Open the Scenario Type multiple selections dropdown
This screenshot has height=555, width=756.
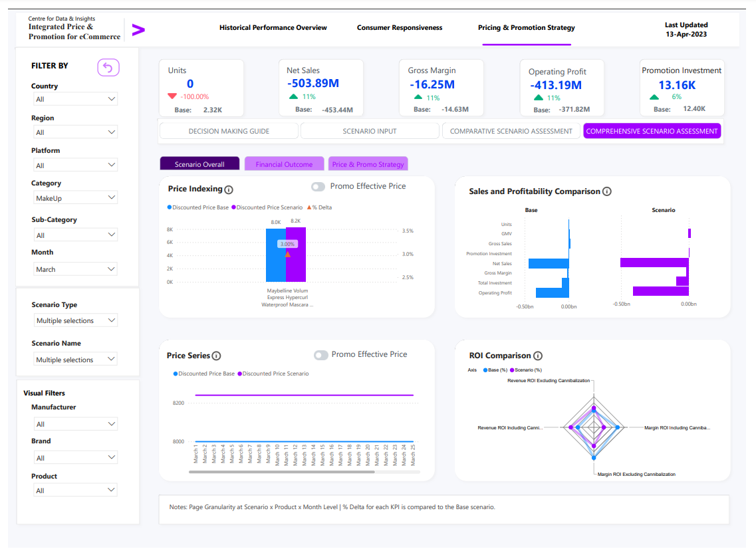pos(75,320)
